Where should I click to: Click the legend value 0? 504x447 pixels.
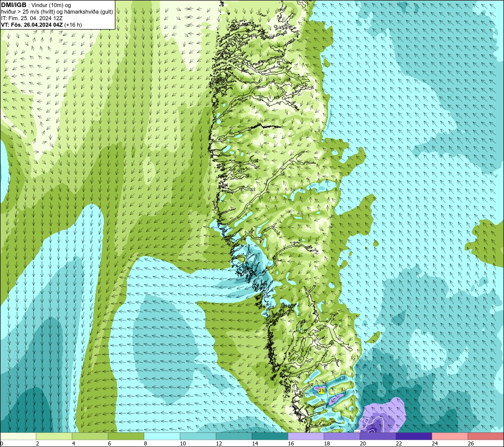[x=2, y=443]
